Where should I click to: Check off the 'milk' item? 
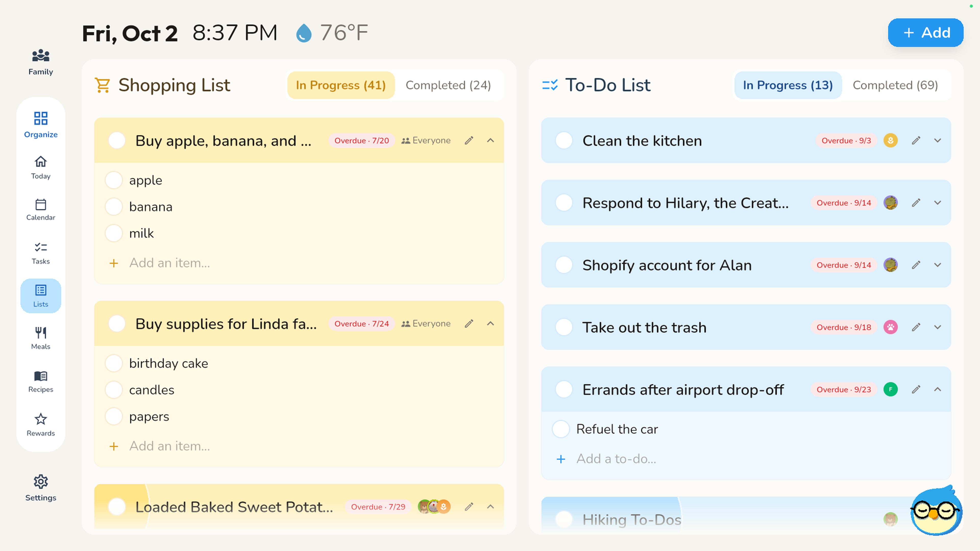point(114,233)
